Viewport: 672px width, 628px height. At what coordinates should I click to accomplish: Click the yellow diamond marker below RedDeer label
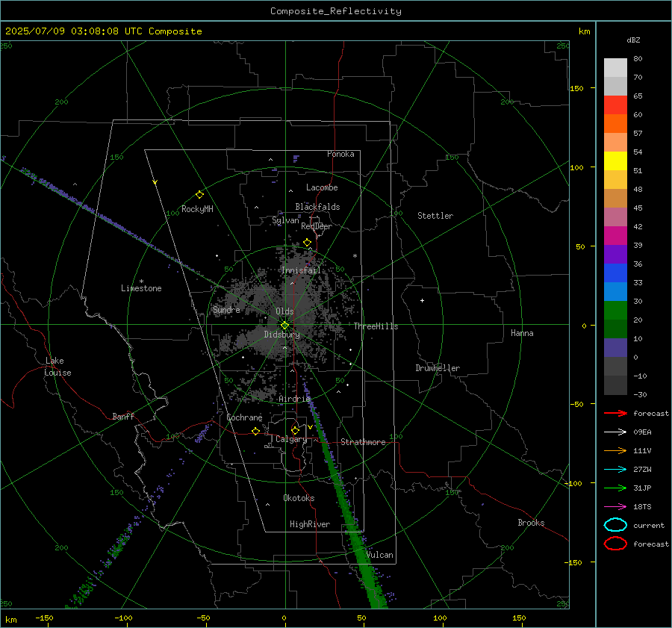pyautogui.click(x=307, y=243)
